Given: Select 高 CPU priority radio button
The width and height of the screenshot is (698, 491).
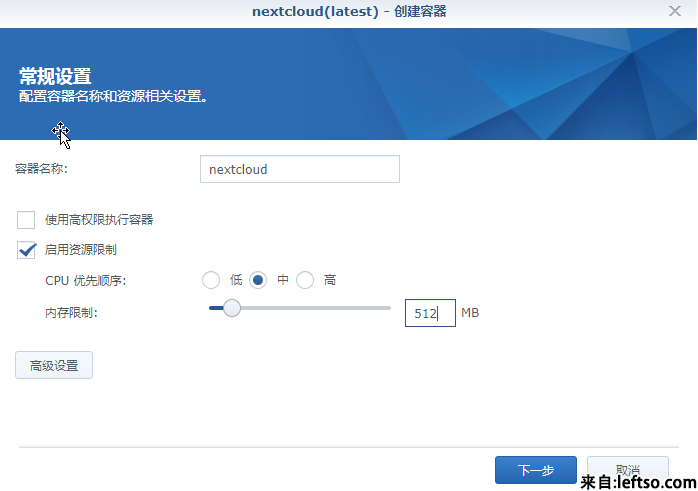Looking at the screenshot, I should tap(305, 280).
